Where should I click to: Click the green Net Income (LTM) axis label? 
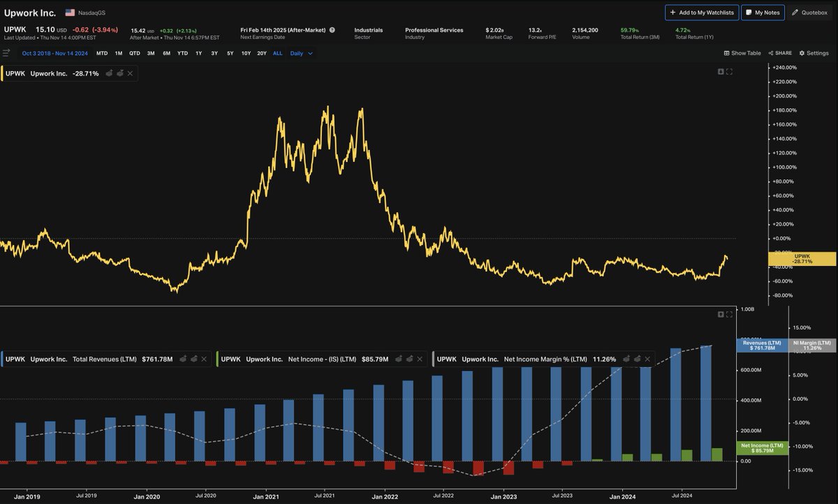763,448
